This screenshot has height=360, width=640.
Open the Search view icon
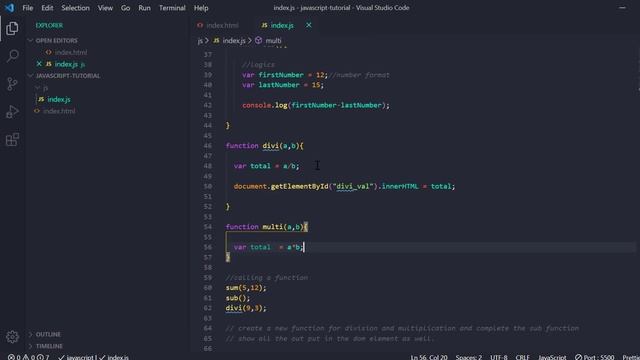(12, 56)
